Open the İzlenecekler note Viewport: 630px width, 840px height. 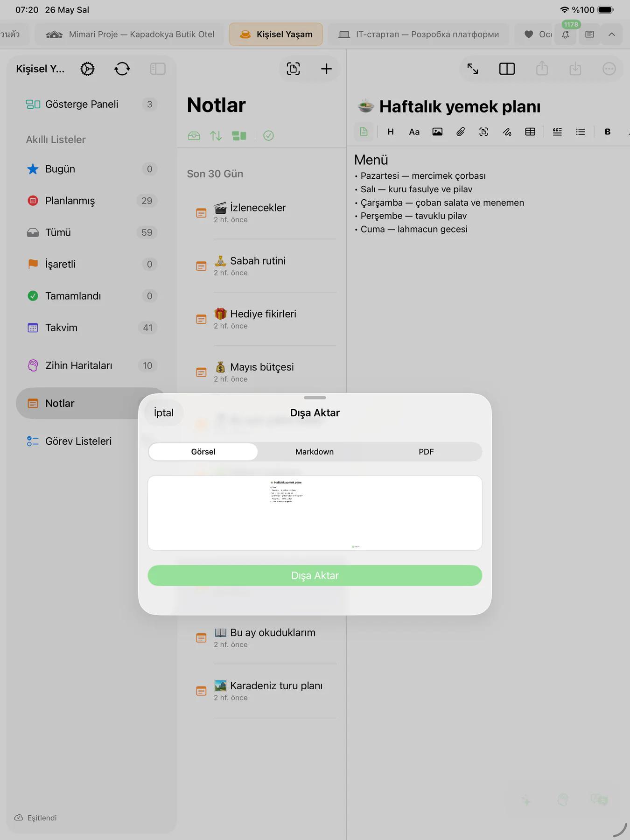pyautogui.click(x=262, y=213)
